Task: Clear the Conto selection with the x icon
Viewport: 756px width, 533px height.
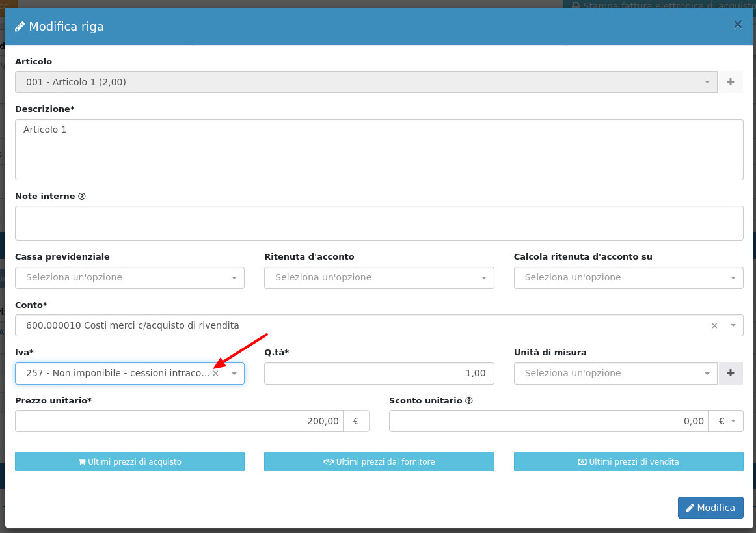Action: (714, 325)
